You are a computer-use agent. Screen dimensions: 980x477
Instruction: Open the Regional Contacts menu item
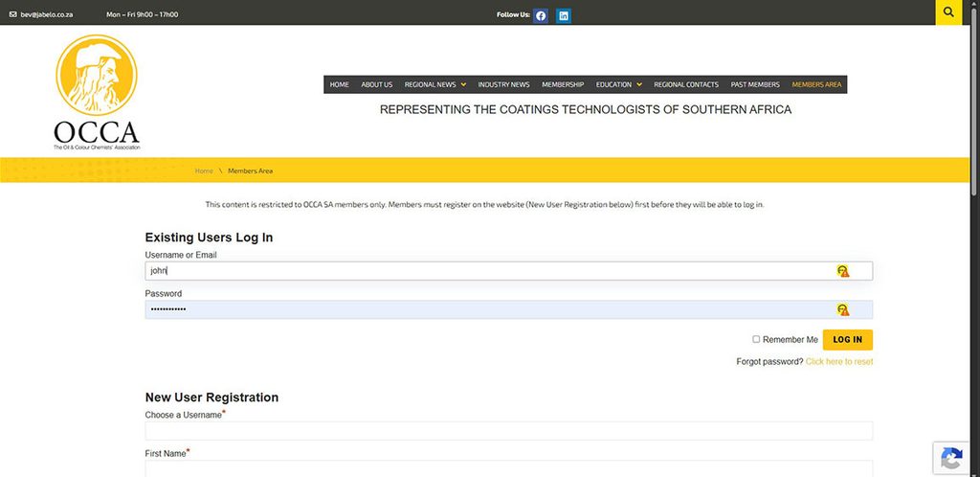[x=686, y=84]
